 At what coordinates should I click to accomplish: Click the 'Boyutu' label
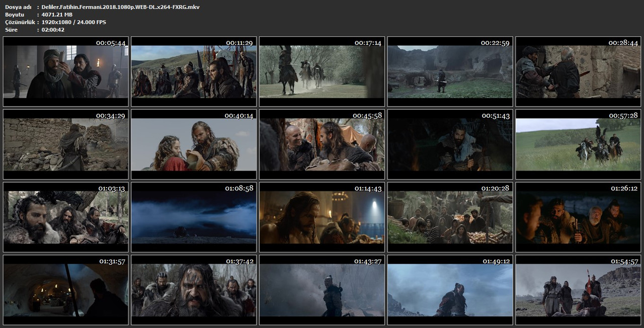15,15
